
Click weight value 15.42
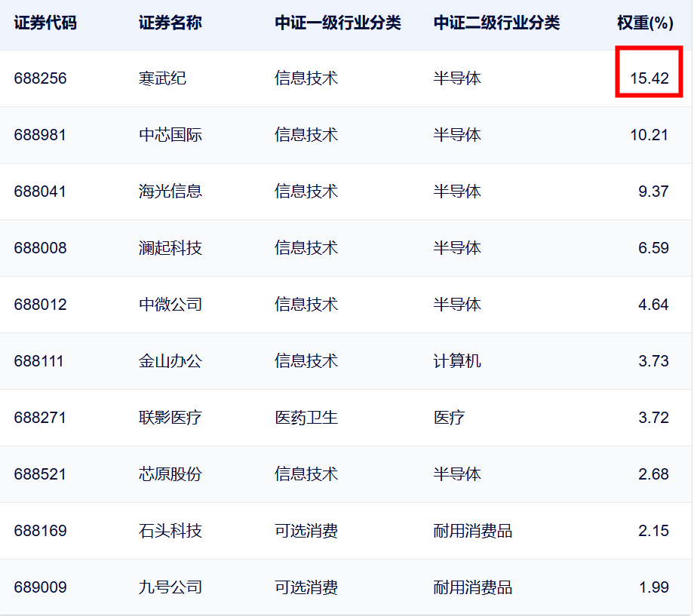649,78
